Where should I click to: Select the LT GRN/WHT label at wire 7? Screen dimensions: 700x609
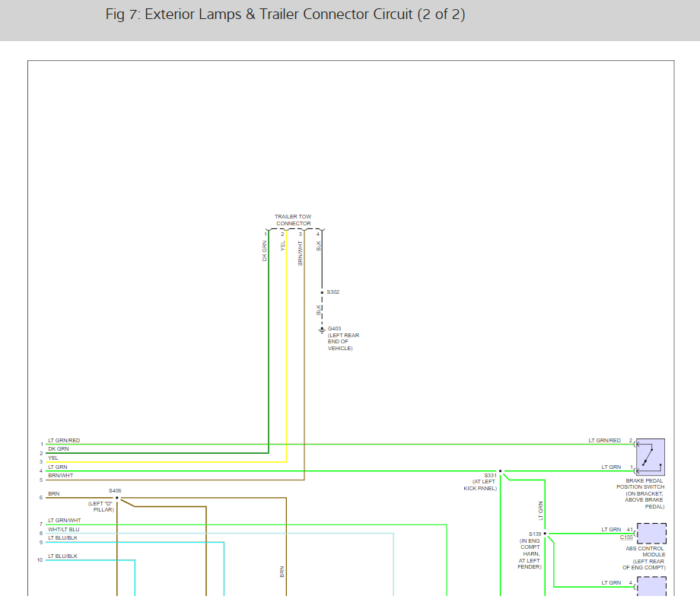click(x=65, y=521)
